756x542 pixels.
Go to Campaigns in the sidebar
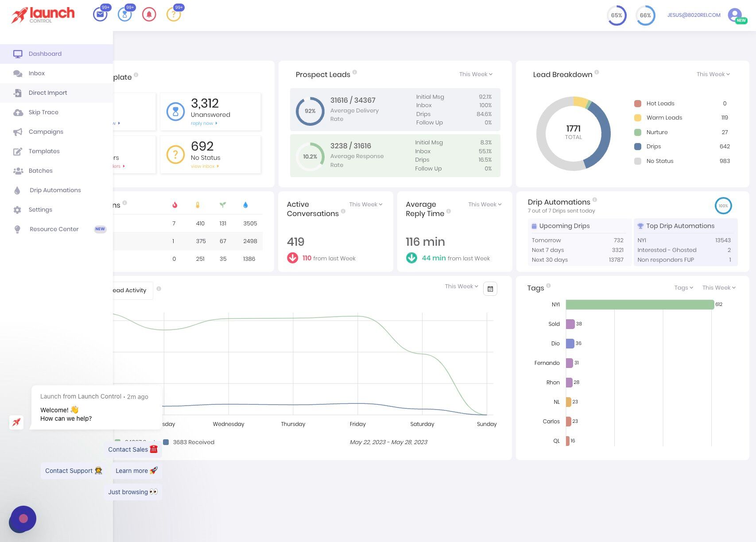[46, 132]
